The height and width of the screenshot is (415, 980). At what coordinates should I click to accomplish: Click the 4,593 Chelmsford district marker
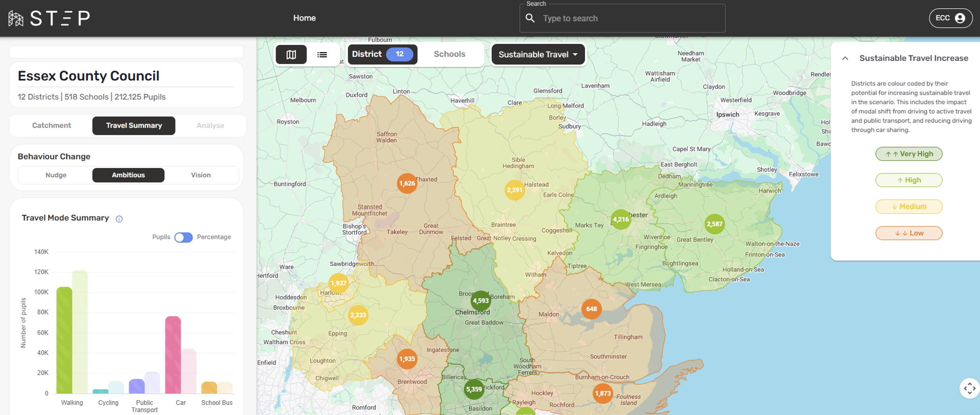point(480,300)
